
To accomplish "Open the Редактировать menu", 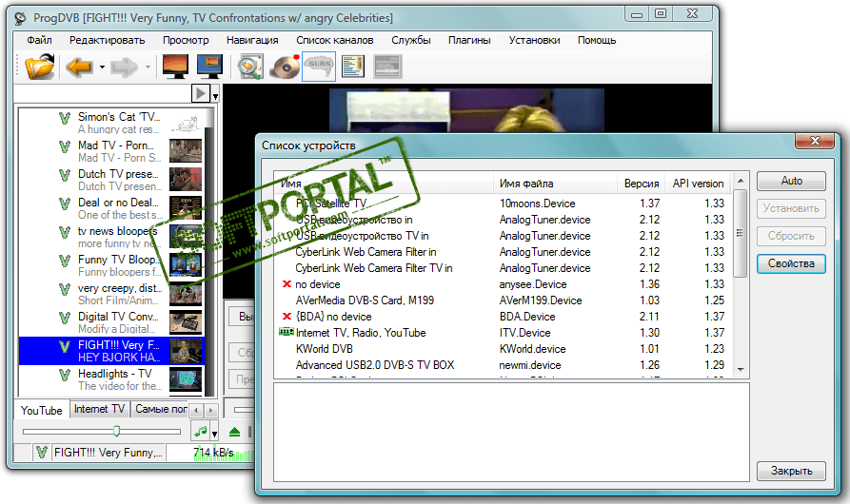I will click(x=107, y=40).
